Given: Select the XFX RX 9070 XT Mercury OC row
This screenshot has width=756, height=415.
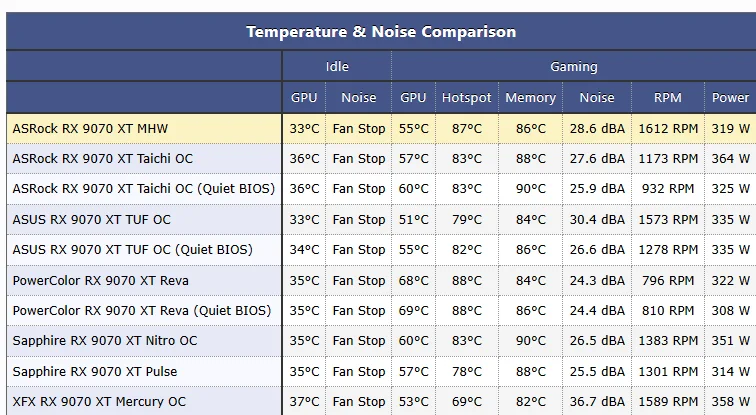Looking at the screenshot, I should 381,401.
